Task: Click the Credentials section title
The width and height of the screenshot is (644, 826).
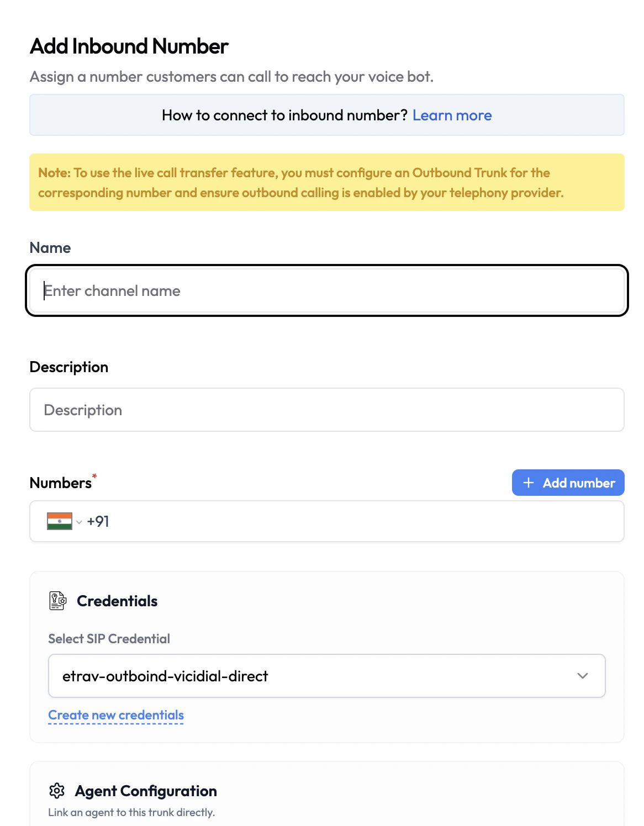Action: point(117,601)
